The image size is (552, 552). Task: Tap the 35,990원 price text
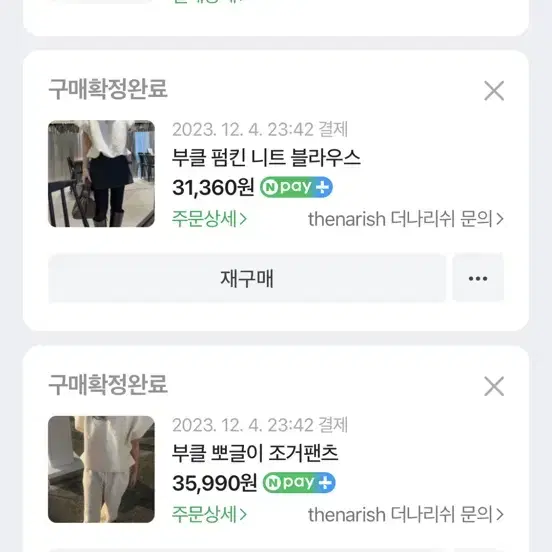click(x=214, y=483)
